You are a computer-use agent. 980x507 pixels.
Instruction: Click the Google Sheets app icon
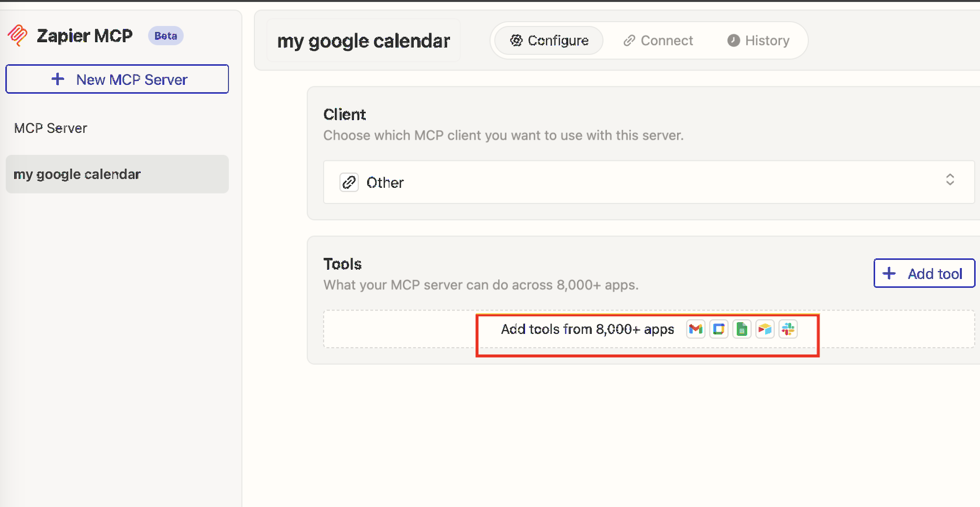pos(742,330)
